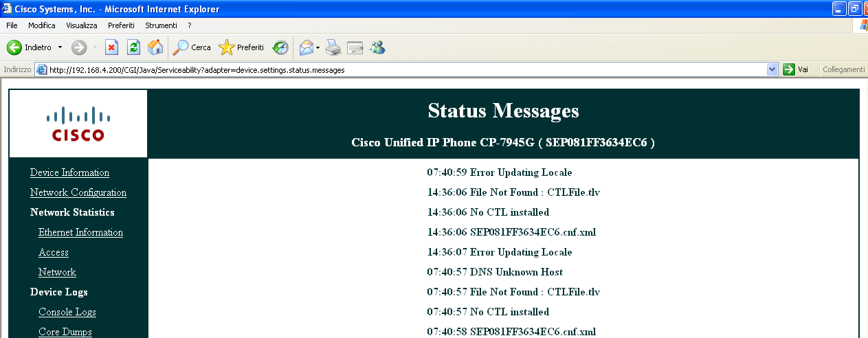
Task: Open Network Configuration link
Action: click(x=78, y=192)
